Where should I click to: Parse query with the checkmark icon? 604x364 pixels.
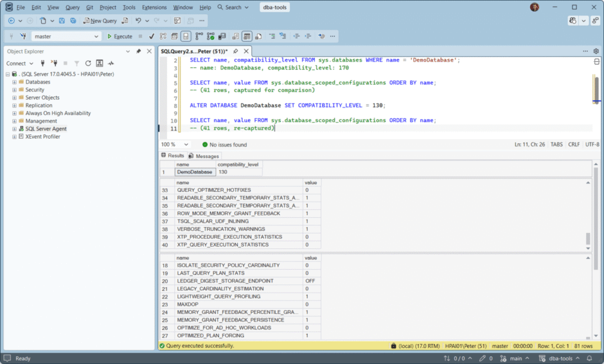[152, 36]
